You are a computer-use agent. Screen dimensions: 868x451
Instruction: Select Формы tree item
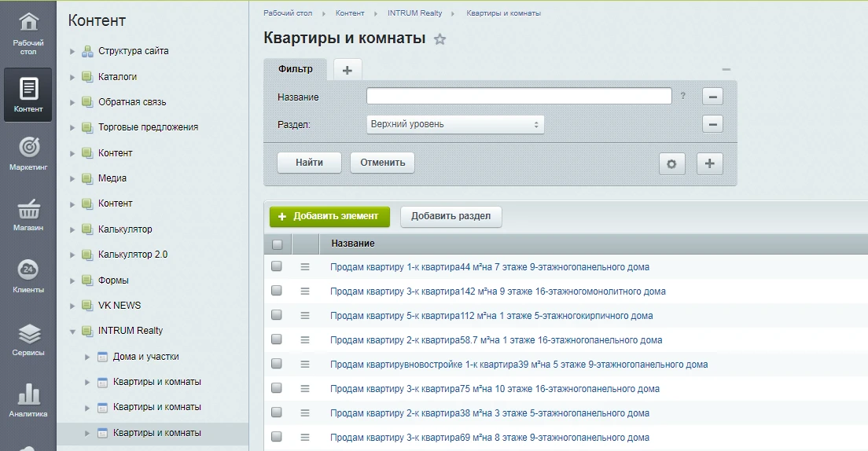coord(113,280)
